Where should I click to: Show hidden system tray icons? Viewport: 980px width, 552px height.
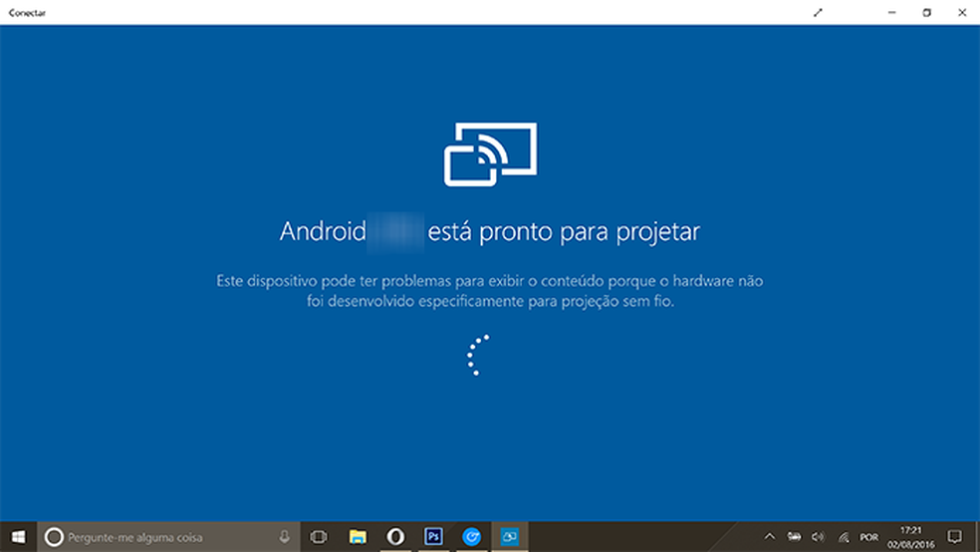pos(770,537)
